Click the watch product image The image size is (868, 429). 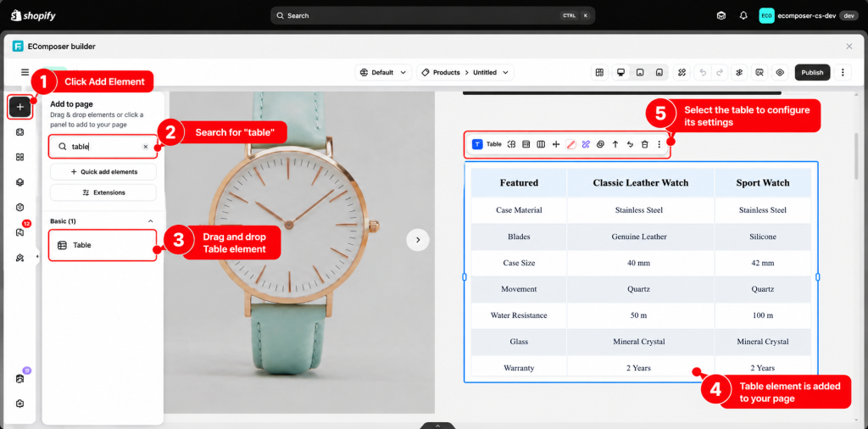coord(299,253)
